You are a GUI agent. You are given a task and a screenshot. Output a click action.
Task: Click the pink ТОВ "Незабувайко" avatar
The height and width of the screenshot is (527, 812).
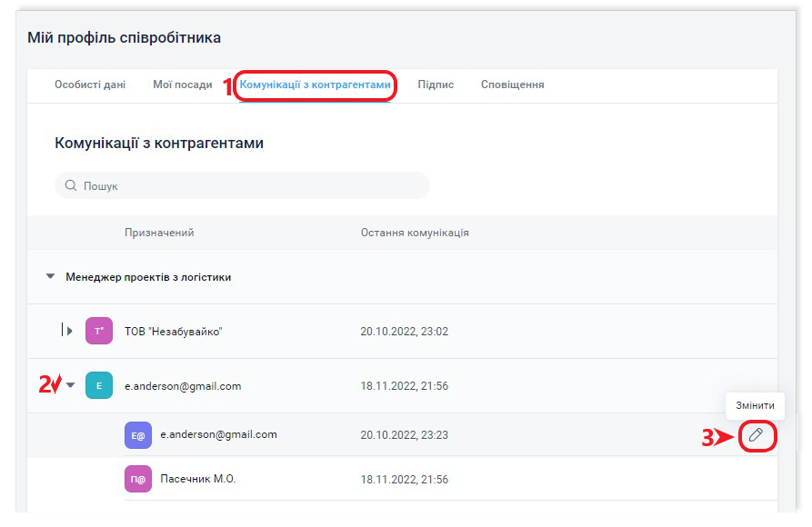[x=98, y=332]
